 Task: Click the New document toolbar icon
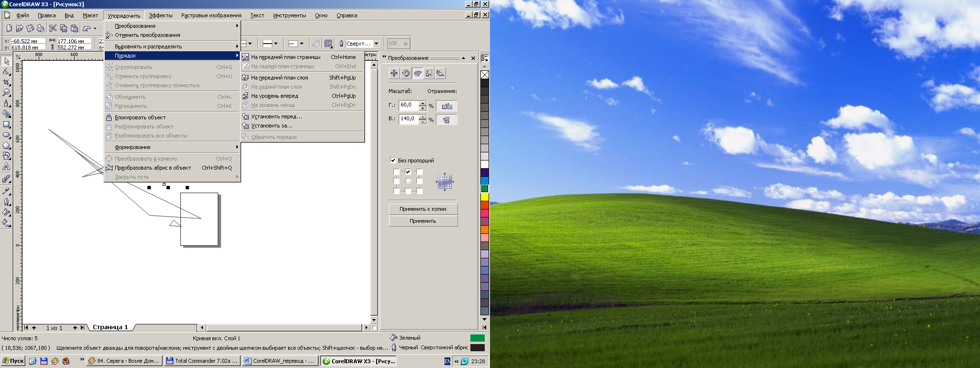(8, 28)
